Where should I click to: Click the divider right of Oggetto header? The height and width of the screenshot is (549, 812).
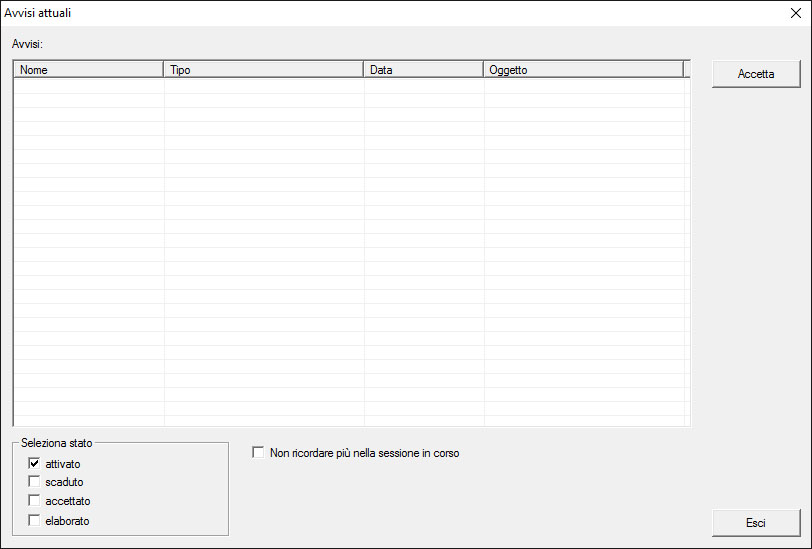point(683,70)
